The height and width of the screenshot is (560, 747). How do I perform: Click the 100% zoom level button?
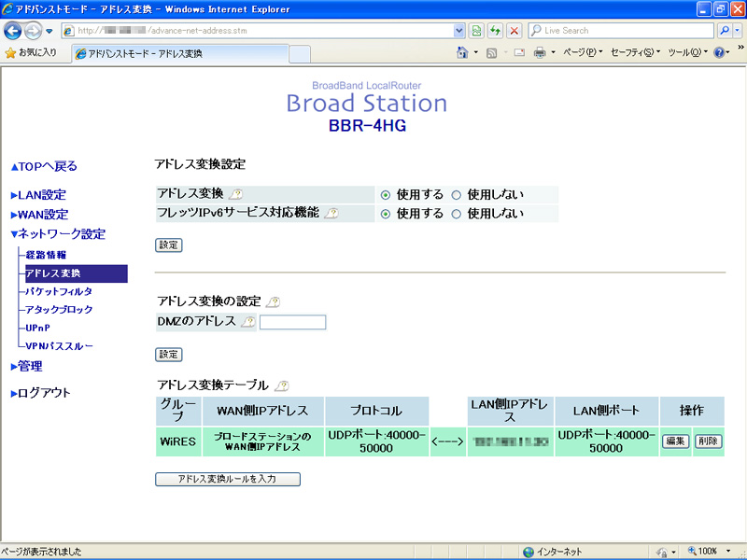pos(703,552)
